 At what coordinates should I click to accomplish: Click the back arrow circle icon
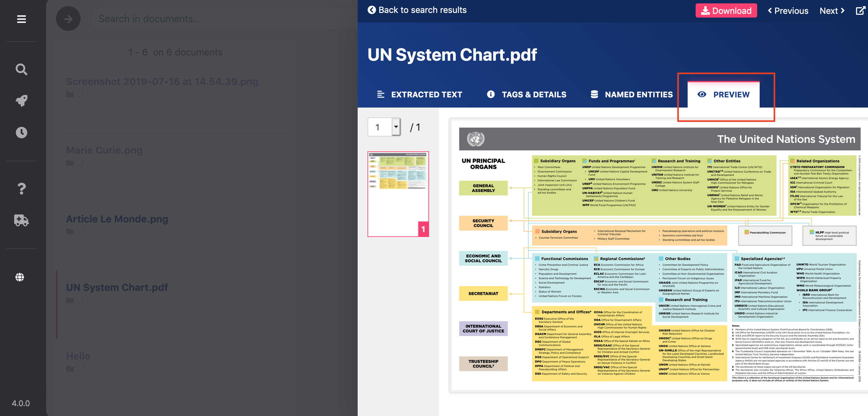[372, 10]
